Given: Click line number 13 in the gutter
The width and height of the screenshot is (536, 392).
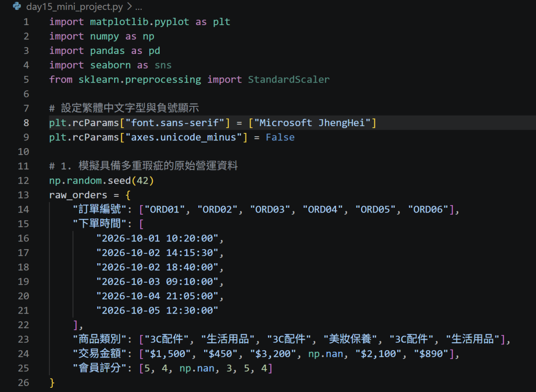Looking at the screenshot, I should tap(23, 195).
